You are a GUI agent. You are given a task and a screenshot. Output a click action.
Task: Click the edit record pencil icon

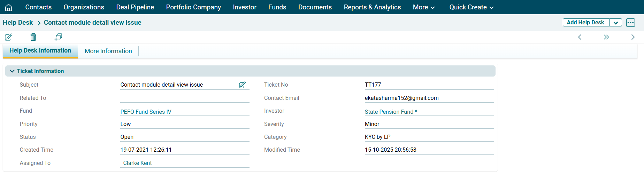(x=9, y=37)
